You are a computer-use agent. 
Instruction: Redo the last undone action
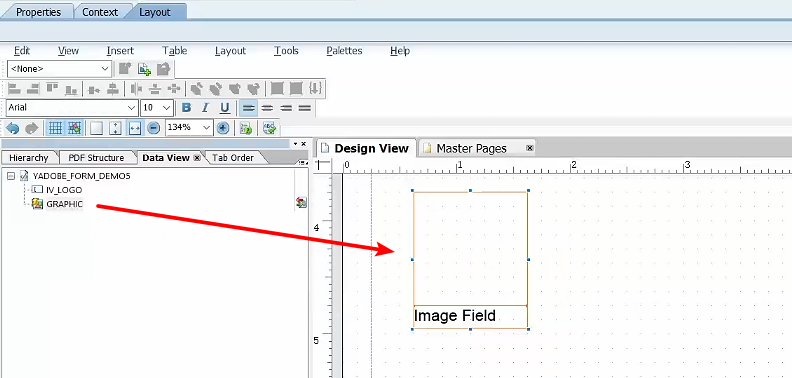click(x=32, y=128)
